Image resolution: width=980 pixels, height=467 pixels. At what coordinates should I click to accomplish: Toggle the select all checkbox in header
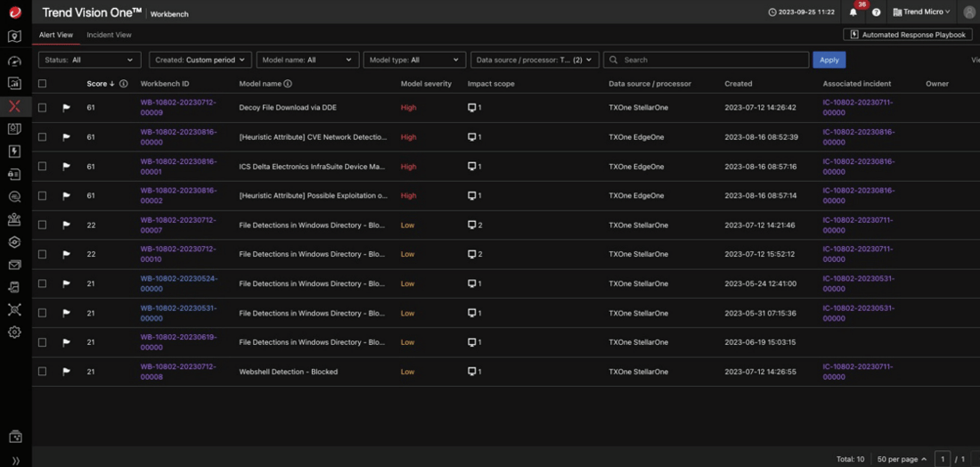(42, 84)
